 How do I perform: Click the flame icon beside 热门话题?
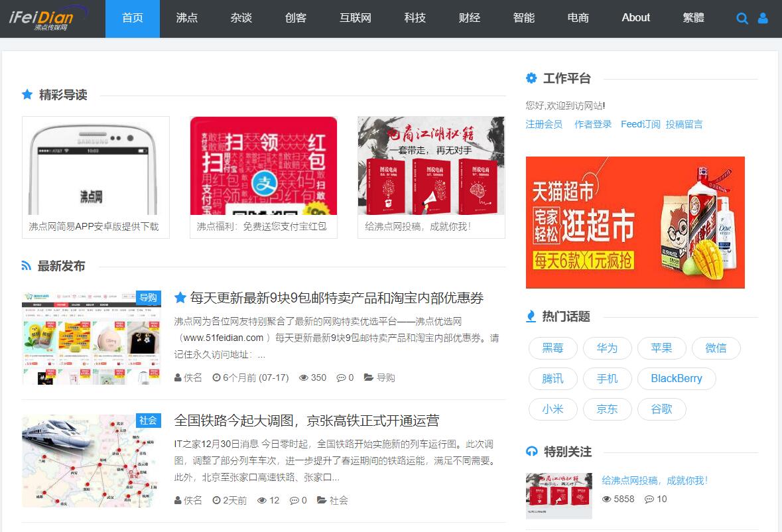(531, 316)
